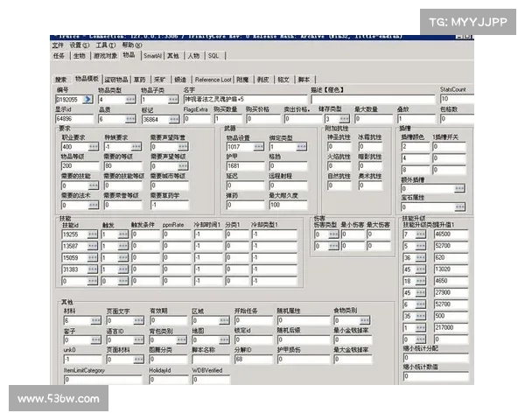Select the Reference Loot sub-tab
The width and height of the screenshot is (525, 420).
pyautogui.click(x=213, y=79)
